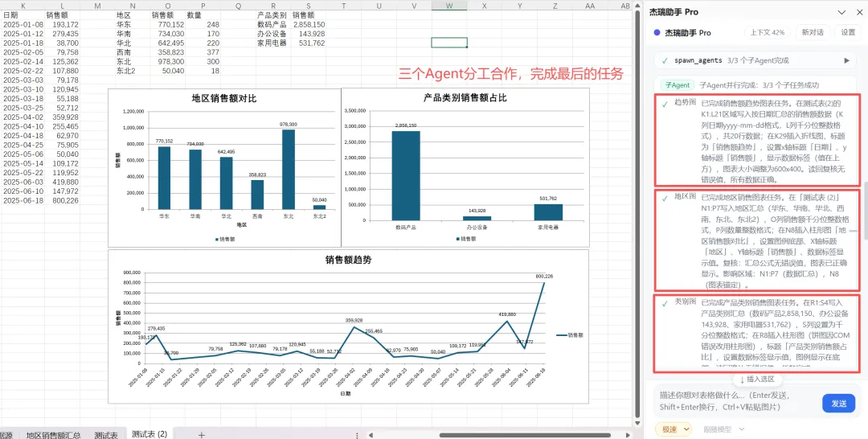Switch to the 测试表 sheet tab
Viewport: 868px width, 439px height.
[106, 434]
